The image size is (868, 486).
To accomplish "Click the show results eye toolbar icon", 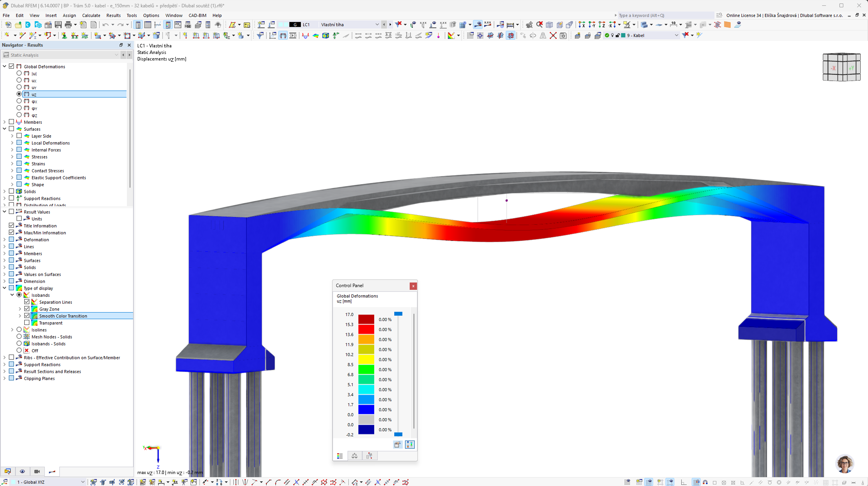I will click(x=478, y=25).
